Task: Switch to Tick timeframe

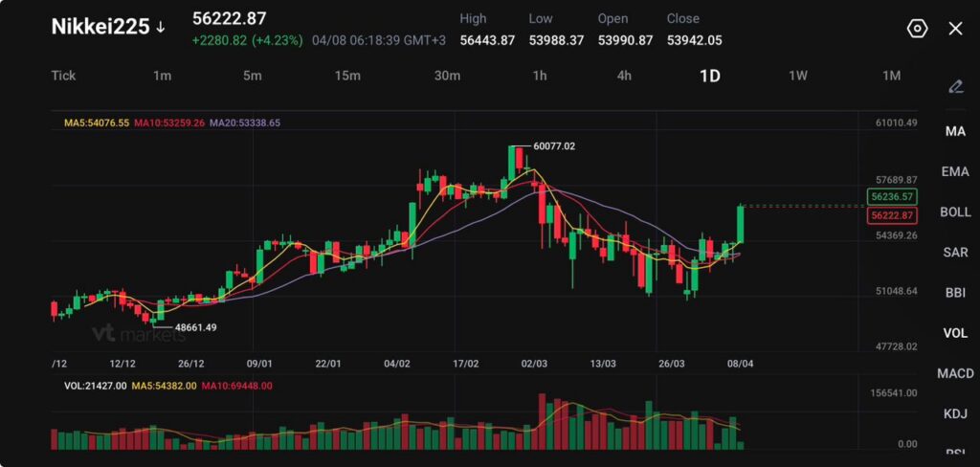Action: click(x=63, y=76)
